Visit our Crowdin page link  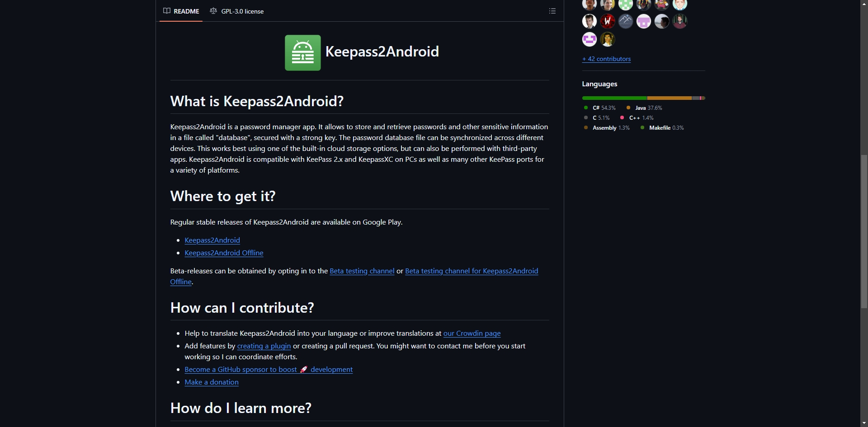pos(472,333)
